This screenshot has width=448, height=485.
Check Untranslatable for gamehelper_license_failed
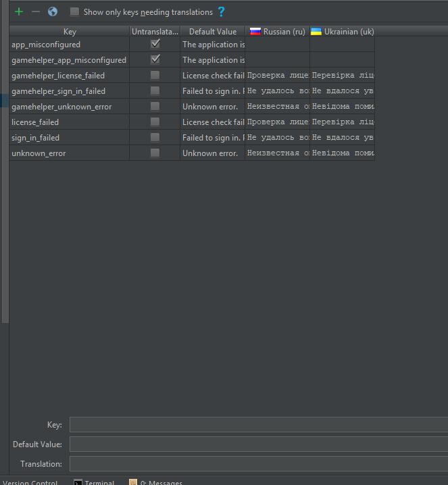tap(155, 75)
